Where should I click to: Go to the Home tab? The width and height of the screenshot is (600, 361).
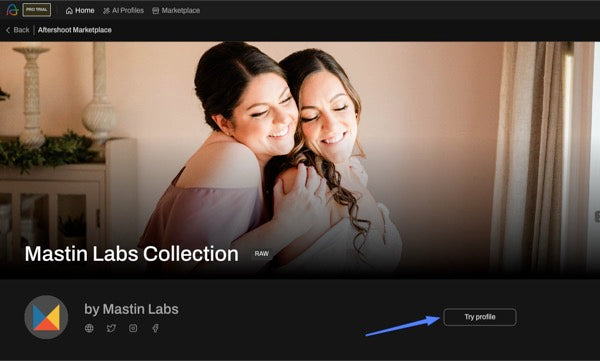(80, 10)
